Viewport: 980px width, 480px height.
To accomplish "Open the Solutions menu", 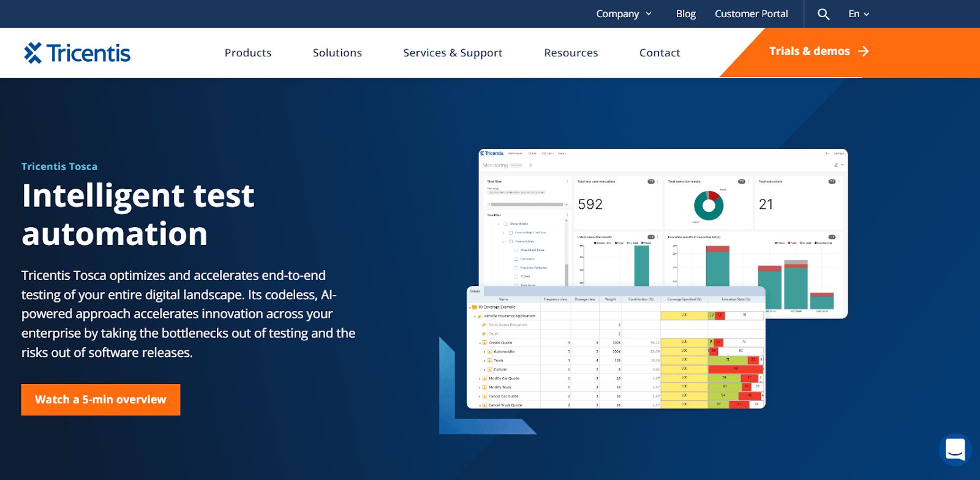I will click(x=337, y=53).
